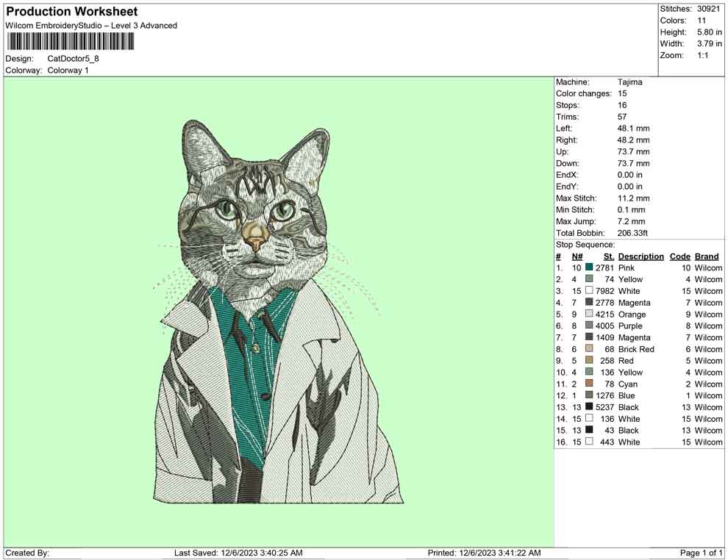Click the St. column header

pyautogui.click(x=608, y=256)
